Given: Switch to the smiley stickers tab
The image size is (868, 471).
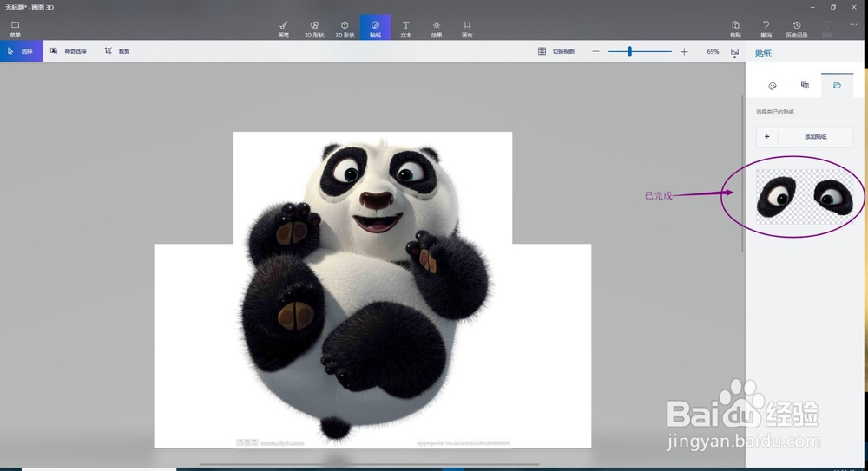Looking at the screenshot, I should 773,86.
